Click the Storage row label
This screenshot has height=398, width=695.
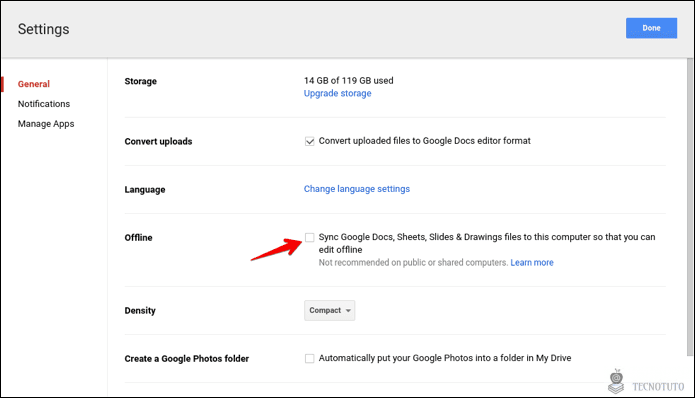141,81
